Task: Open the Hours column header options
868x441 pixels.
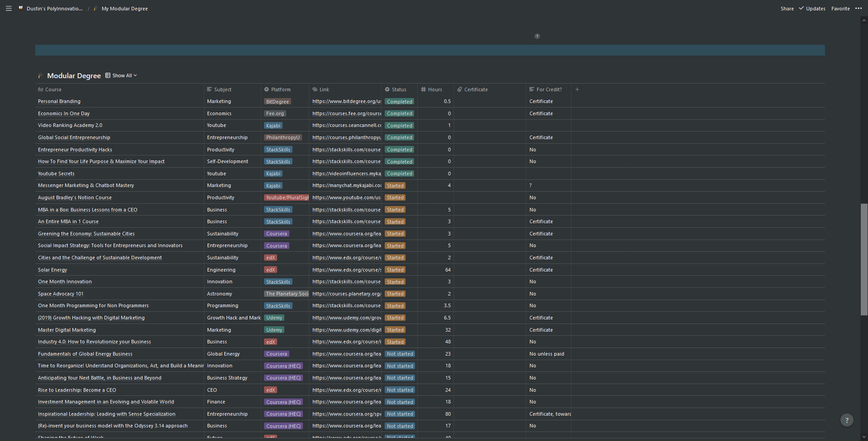Action: tap(434, 89)
